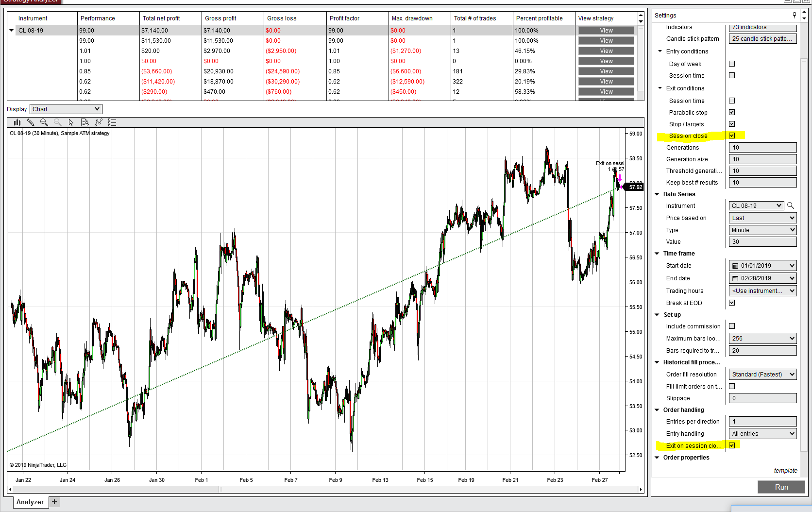Viewport: 812px width, 512px height.
Task: Open the 73 indicators button
Action: 763,28
